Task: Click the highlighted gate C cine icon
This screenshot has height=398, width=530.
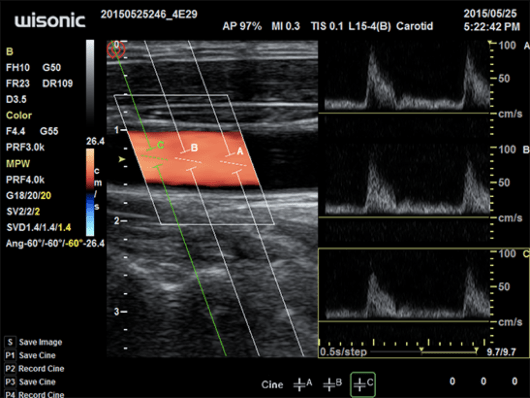Action: tap(363, 384)
